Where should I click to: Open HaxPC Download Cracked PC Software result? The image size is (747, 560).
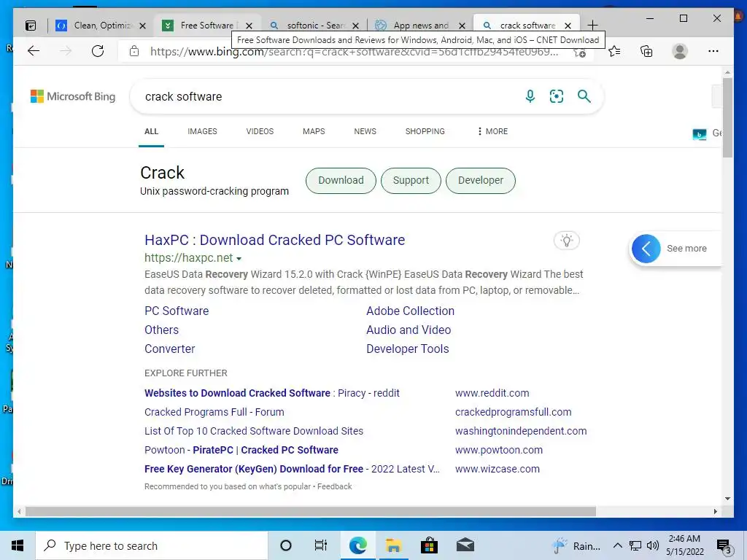click(274, 240)
